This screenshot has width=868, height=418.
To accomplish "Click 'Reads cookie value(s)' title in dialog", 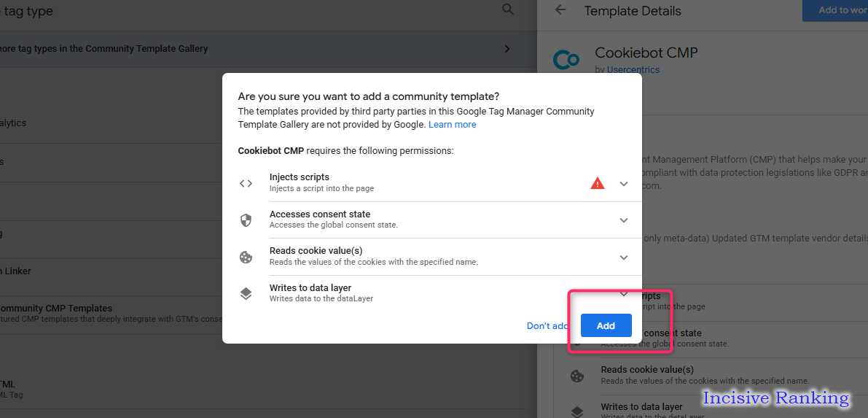I will (316, 250).
